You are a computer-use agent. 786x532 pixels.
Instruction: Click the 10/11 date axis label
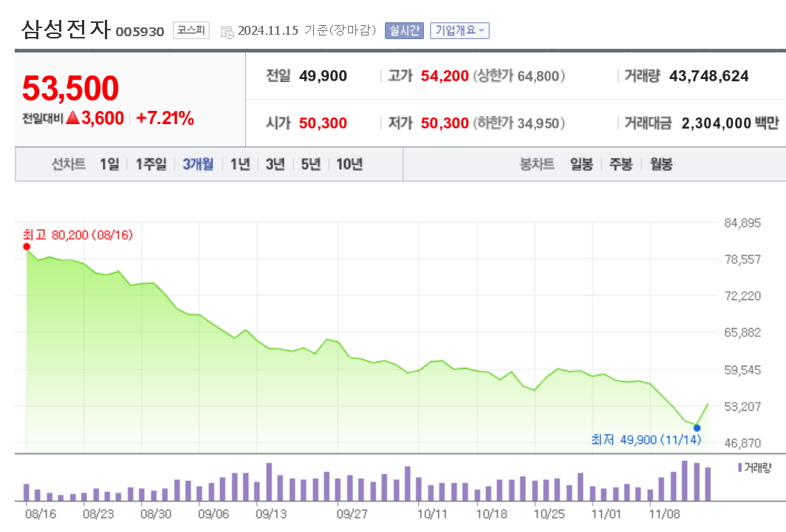pyautogui.click(x=432, y=514)
